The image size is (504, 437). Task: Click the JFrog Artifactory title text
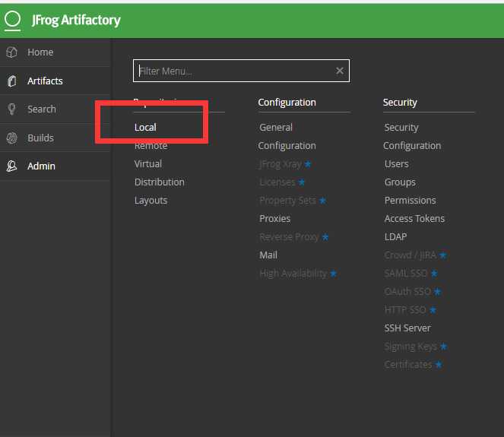coord(76,21)
